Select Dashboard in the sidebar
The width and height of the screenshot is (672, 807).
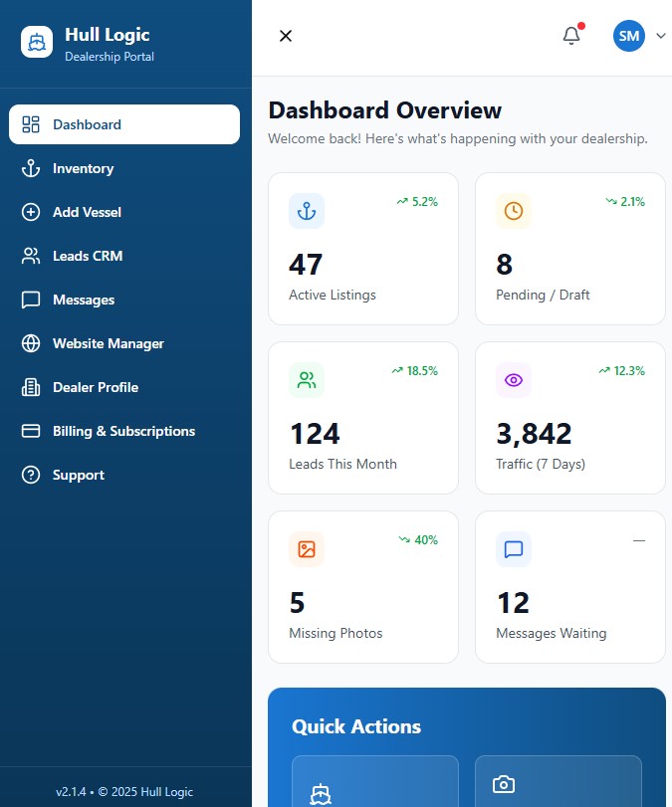[x=124, y=124]
